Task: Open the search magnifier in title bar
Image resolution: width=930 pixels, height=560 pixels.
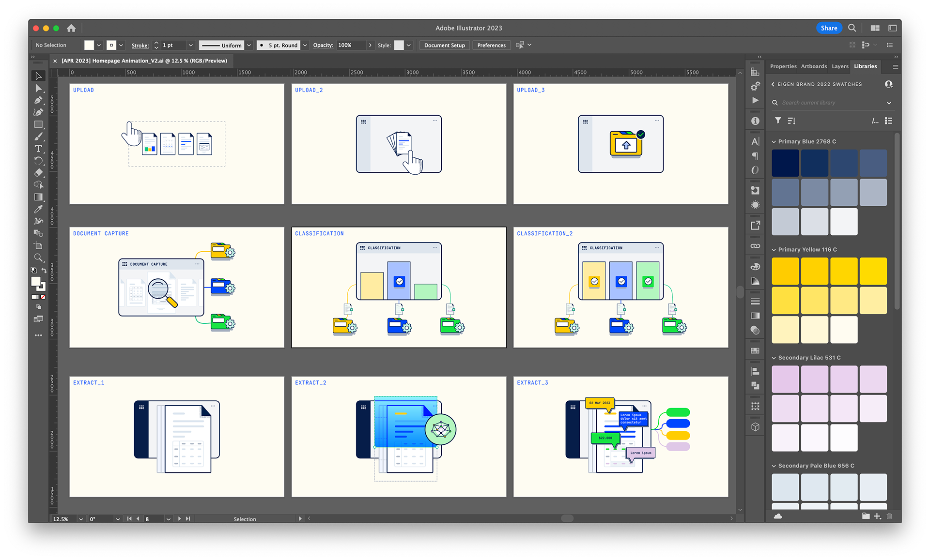Action: coord(852,28)
